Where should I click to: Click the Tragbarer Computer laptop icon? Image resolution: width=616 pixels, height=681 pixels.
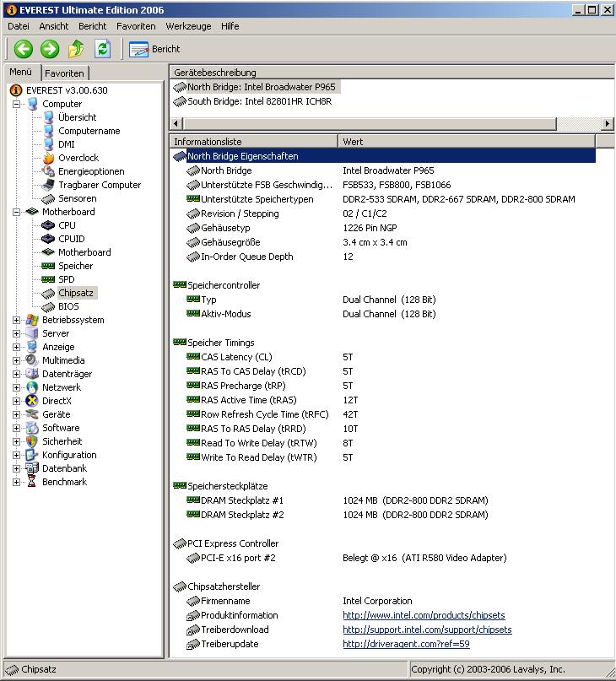[x=48, y=185]
